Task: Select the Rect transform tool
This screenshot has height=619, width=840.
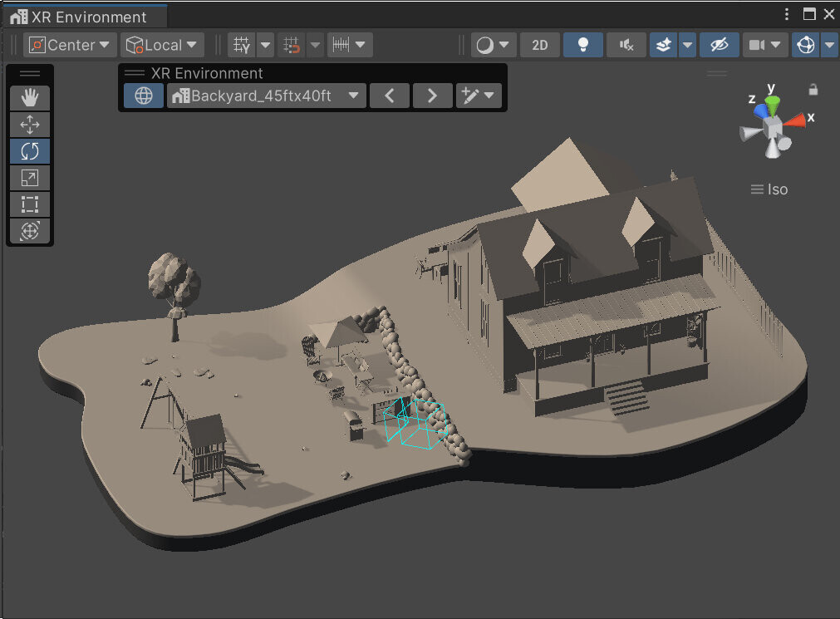Action: [x=30, y=204]
